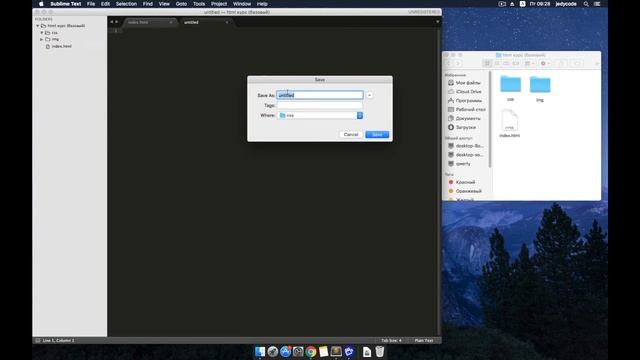This screenshot has width=640, height=360.
Task: Open the Tools menu
Action: pos(199,4)
